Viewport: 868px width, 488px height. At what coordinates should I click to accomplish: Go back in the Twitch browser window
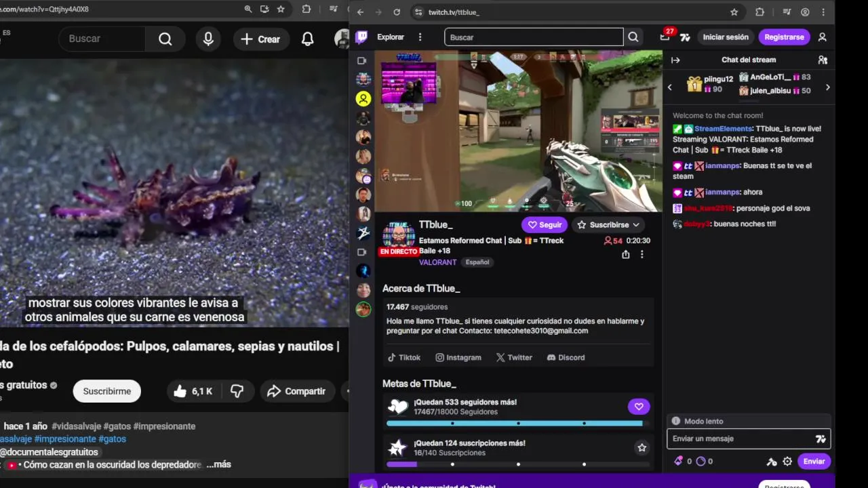(x=360, y=12)
